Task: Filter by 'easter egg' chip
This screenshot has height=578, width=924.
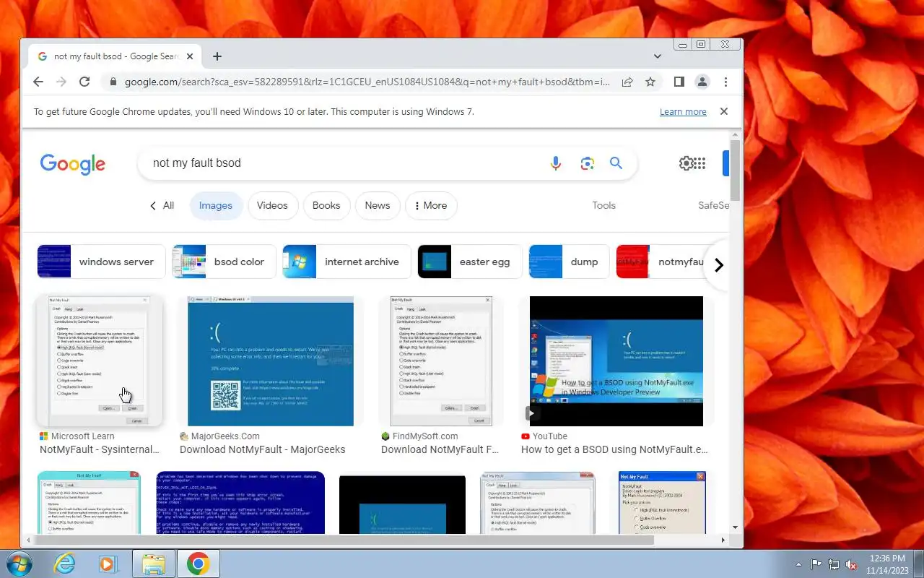Action: tap(469, 262)
